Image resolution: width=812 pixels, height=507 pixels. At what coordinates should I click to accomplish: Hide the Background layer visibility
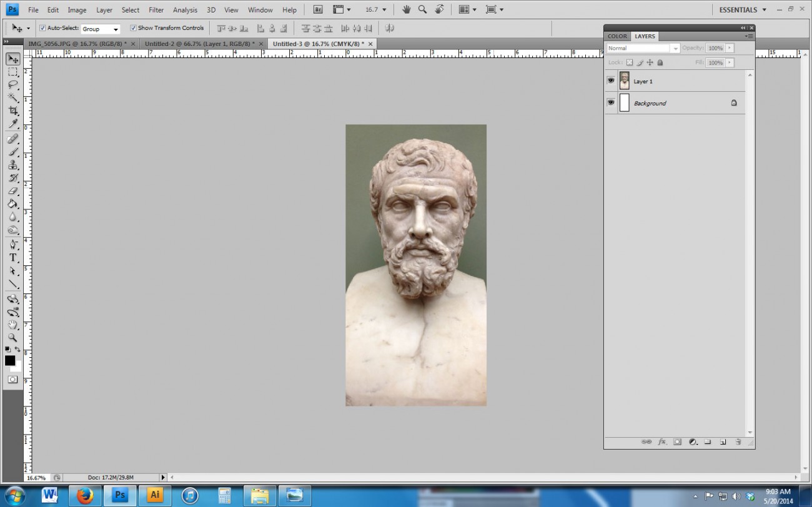pos(611,102)
